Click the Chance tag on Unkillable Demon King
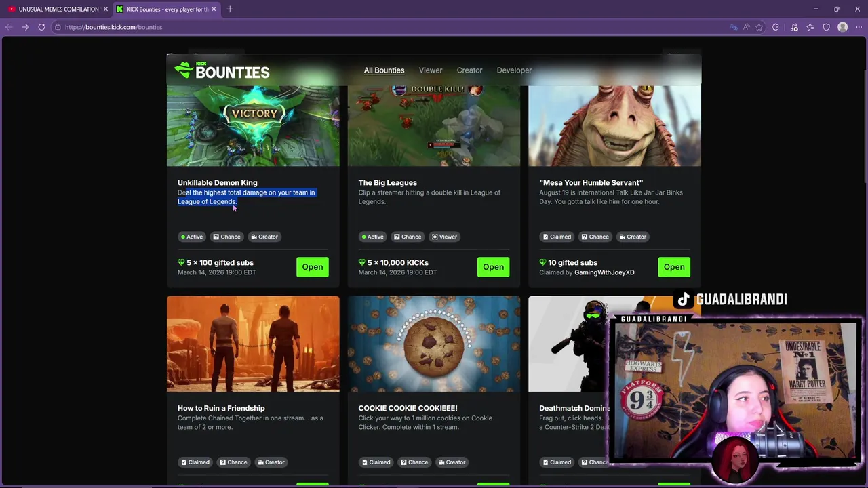868x488 pixels. 226,237
